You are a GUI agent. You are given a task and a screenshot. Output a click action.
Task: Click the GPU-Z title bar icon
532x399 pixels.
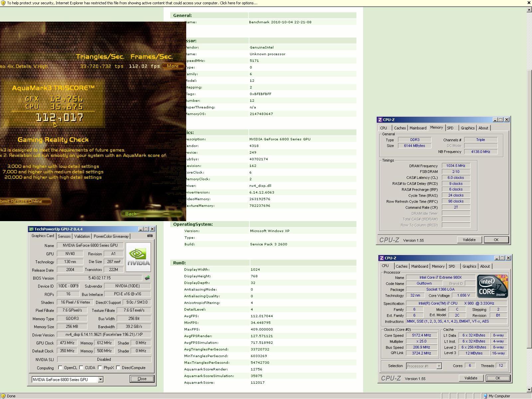[31, 229]
